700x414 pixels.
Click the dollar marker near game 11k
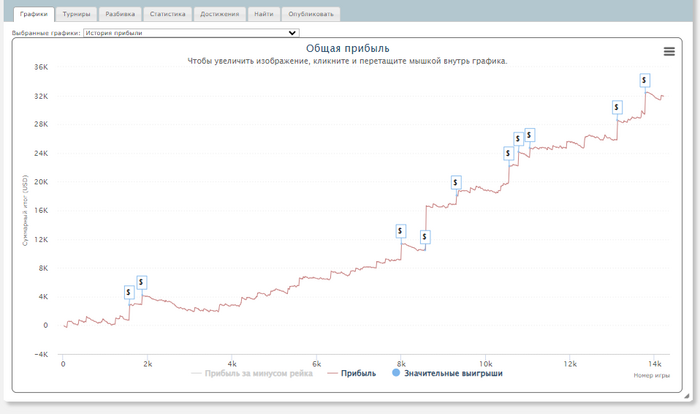click(529, 135)
